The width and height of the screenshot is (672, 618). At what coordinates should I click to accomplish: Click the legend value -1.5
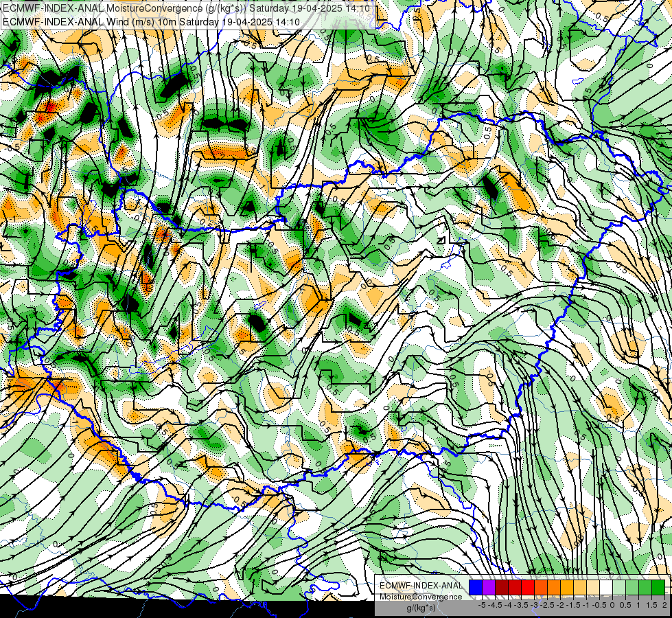coord(574,605)
